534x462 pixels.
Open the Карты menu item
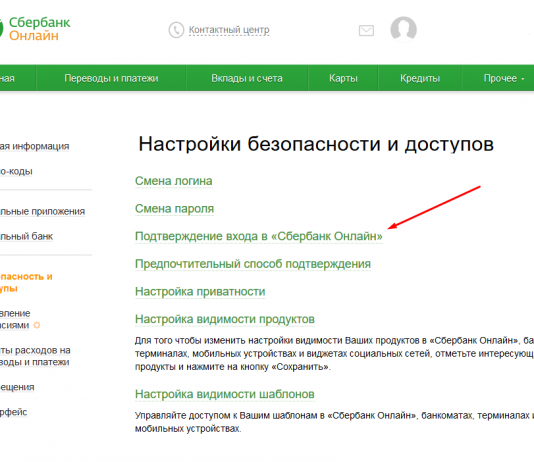(x=343, y=78)
